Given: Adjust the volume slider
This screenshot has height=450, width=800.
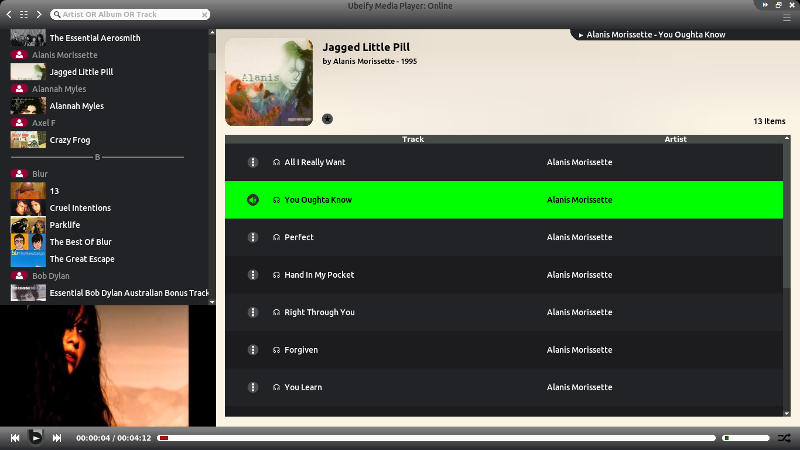Looking at the screenshot, I should click(x=746, y=438).
